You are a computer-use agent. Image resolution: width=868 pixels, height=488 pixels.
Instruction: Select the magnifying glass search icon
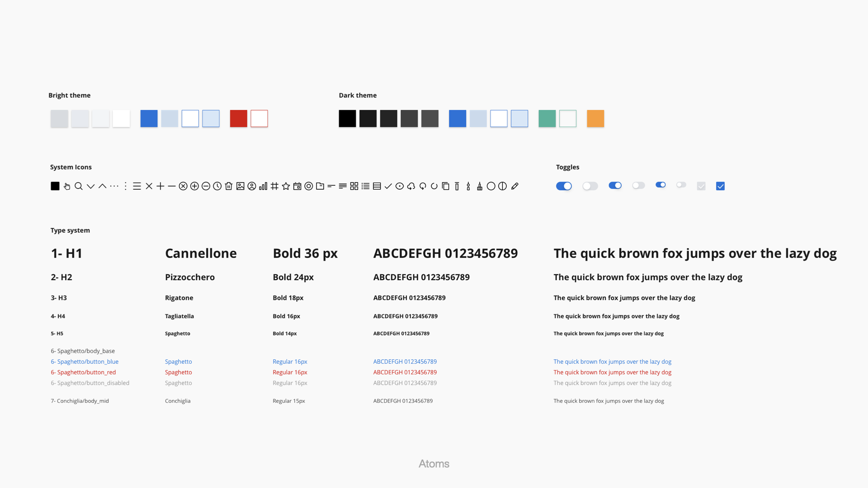(x=79, y=186)
